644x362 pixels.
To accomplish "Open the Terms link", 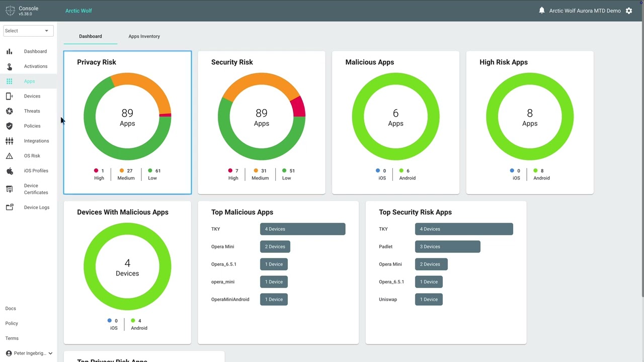I will 12,338.
